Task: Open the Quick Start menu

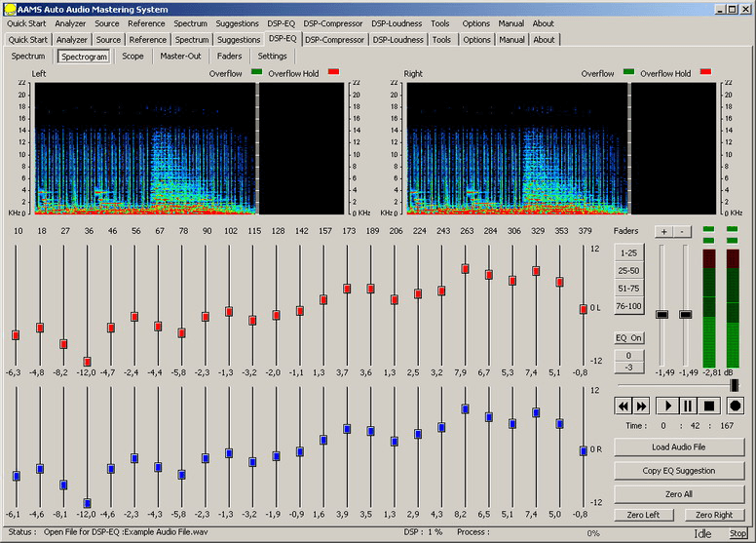Action: 26,23
